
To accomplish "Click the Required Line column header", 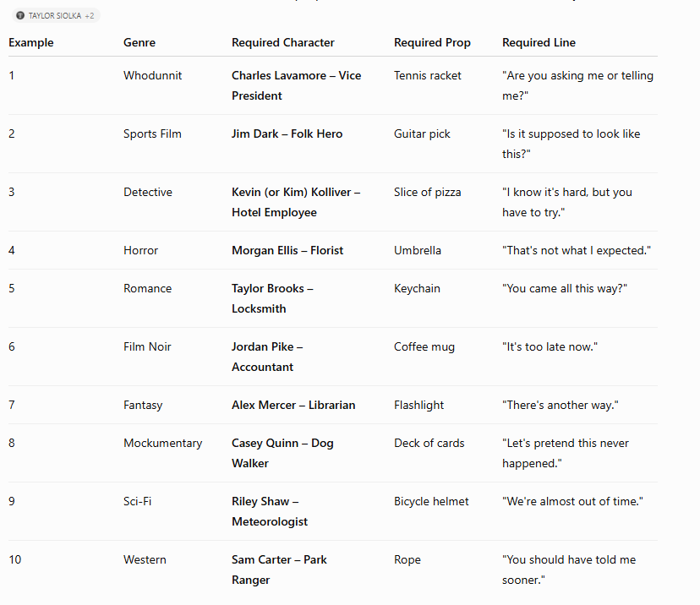I will click(539, 42).
